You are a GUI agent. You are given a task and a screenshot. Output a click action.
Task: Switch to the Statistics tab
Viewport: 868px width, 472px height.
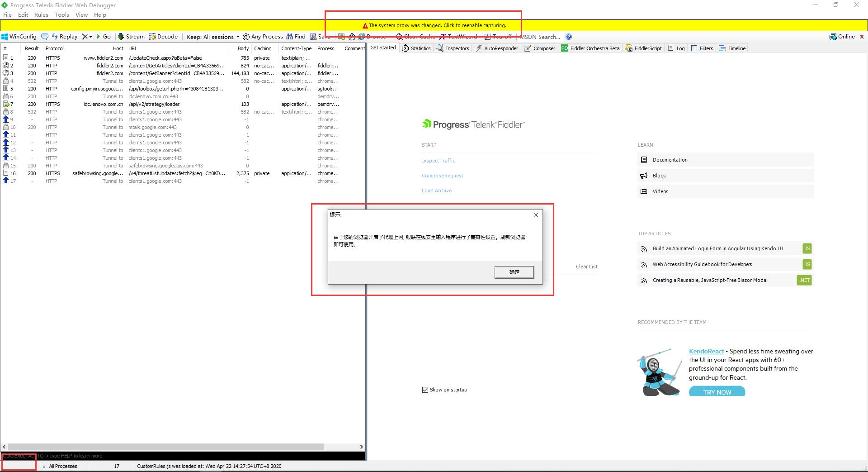tap(416, 48)
